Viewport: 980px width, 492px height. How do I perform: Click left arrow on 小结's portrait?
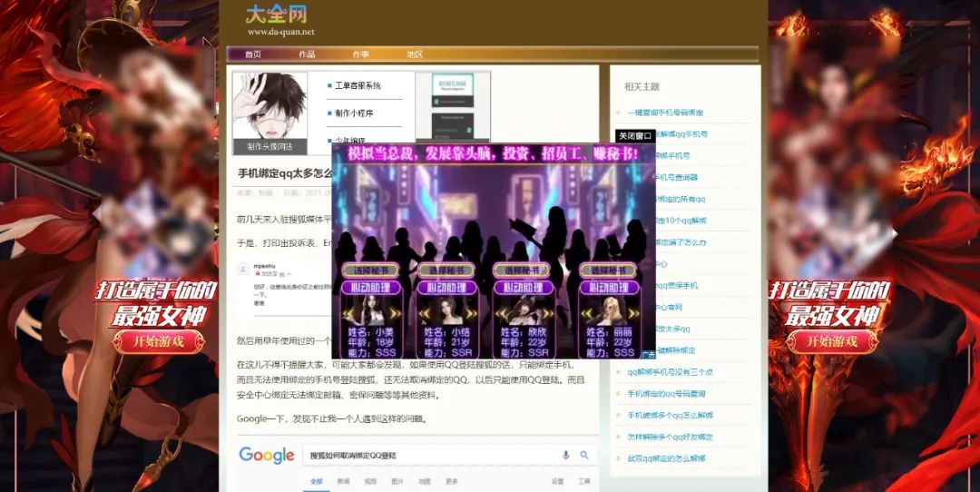(425, 313)
